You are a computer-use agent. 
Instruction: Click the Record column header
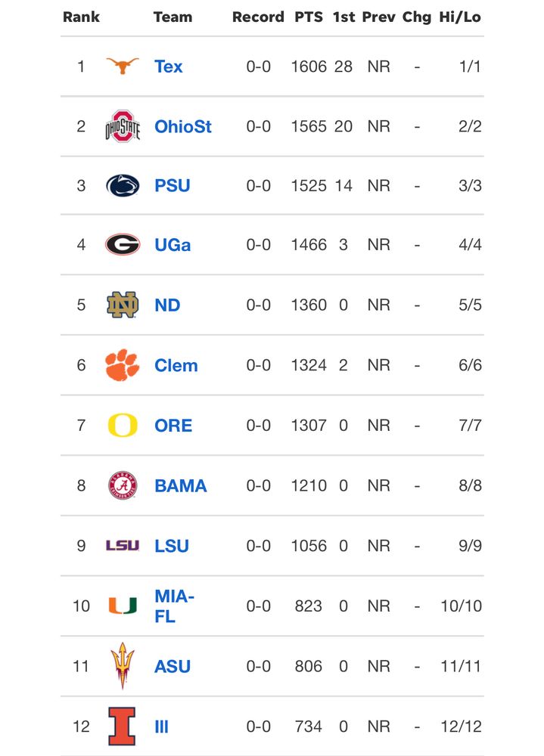coord(258,17)
